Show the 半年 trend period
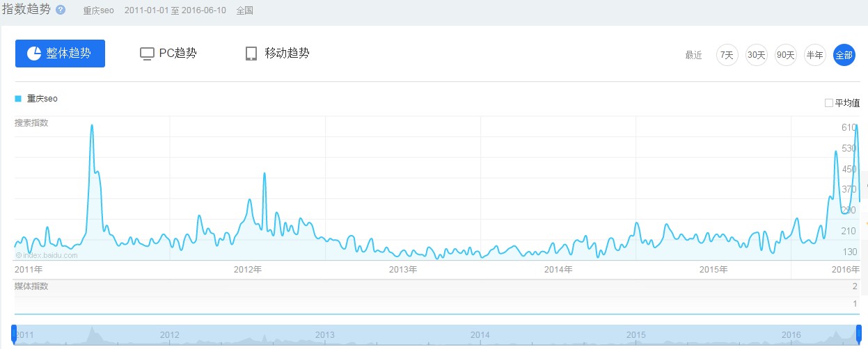868x349 pixels. (x=814, y=55)
